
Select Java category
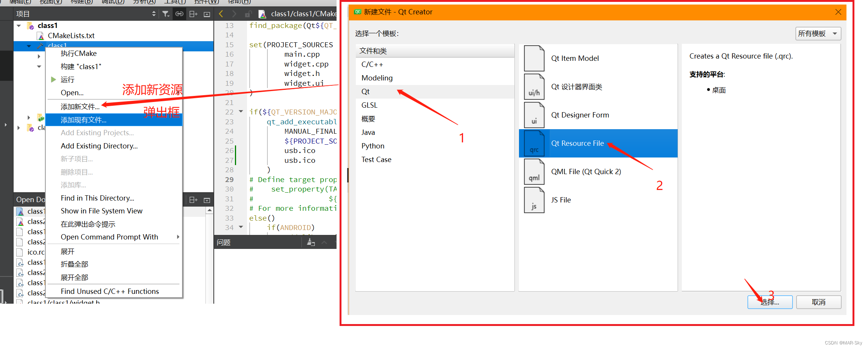[x=435, y=132]
